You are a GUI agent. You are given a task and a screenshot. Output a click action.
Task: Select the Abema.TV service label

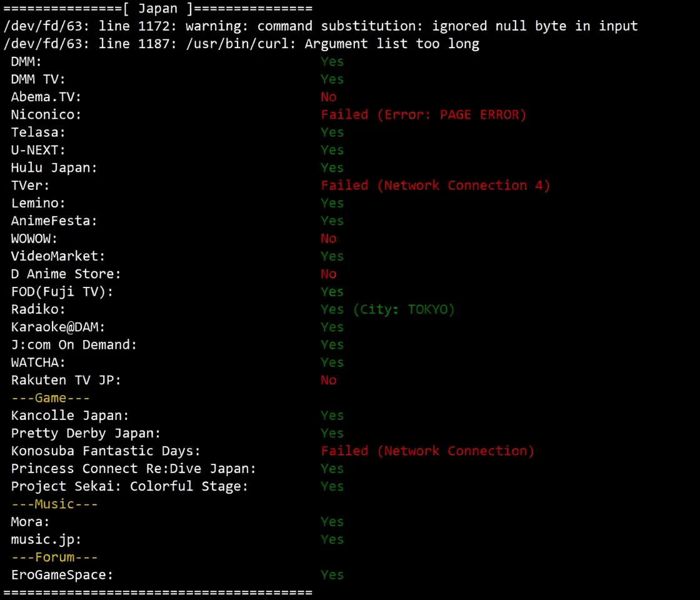[46, 97]
